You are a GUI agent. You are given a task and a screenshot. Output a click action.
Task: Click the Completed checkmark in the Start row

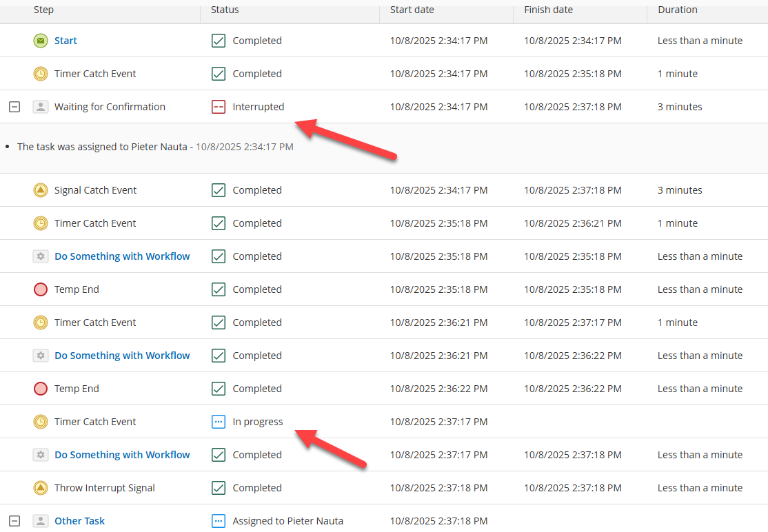[x=219, y=41]
